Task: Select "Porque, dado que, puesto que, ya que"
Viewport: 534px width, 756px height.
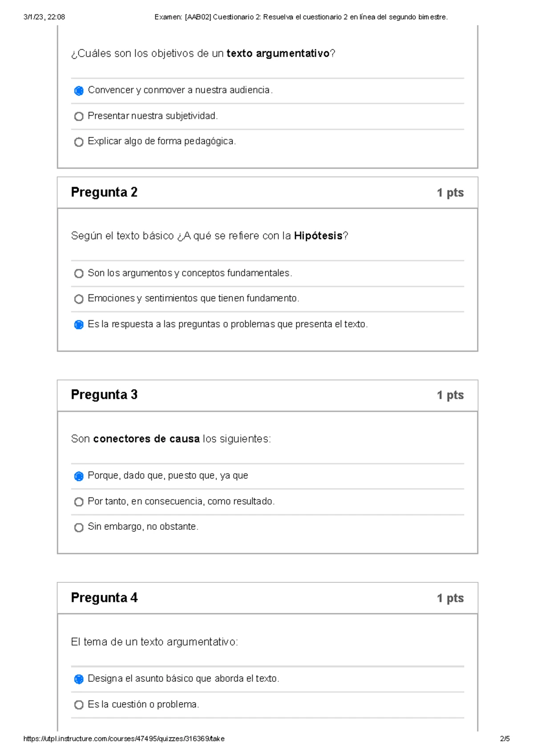Action: tap(78, 476)
